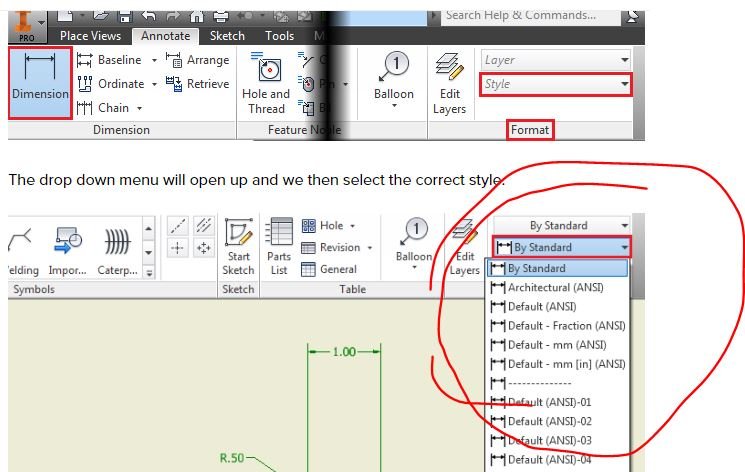Switch to the Place Views tab
Screen dimensions: 745x472
(90, 36)
